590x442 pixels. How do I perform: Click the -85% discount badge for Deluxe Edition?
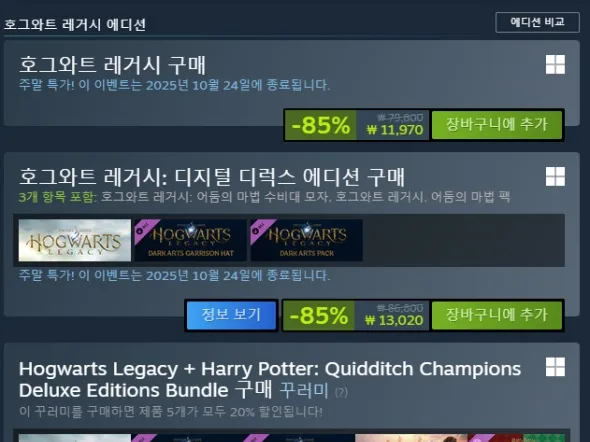click(319, 316)
